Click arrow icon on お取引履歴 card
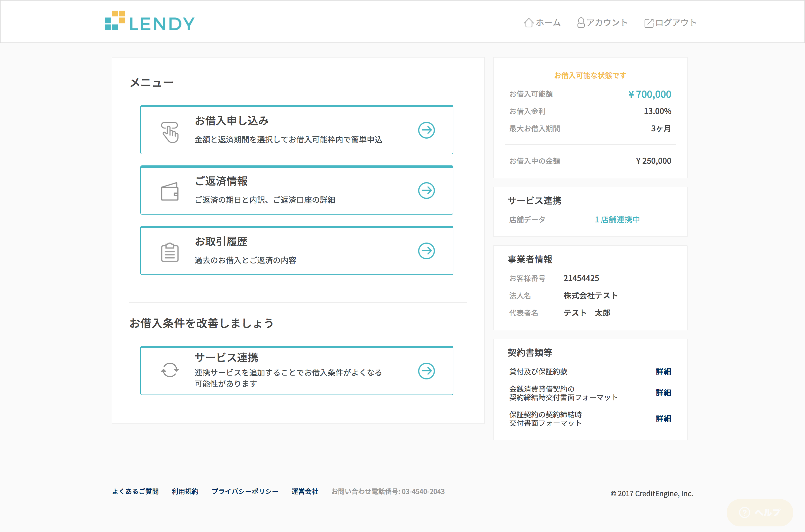The image size is (805, 532). 426,251
